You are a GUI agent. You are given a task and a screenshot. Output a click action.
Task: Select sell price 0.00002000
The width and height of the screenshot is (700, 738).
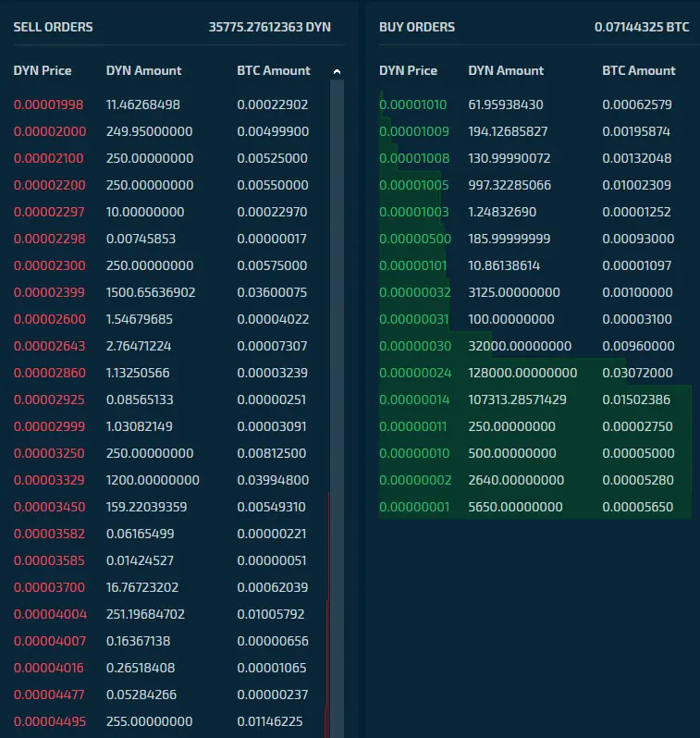coord(50,131)
